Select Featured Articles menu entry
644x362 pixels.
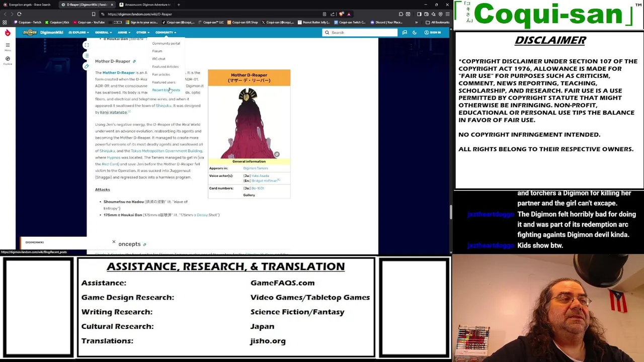(165, 66)
